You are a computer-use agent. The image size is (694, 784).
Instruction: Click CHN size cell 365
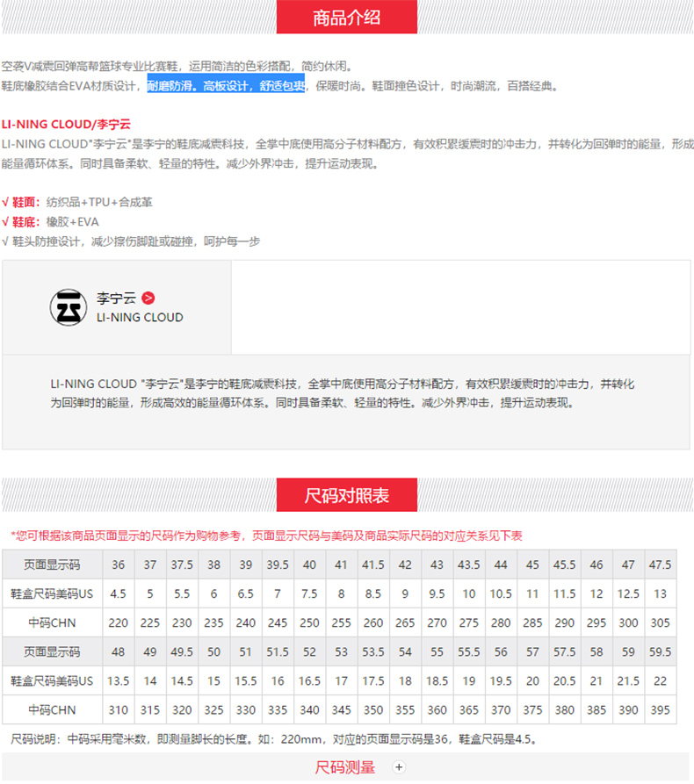coord(469,709)
